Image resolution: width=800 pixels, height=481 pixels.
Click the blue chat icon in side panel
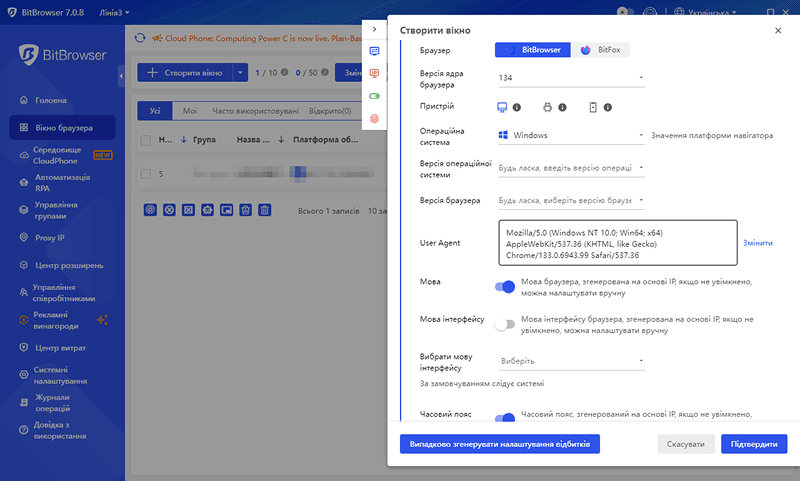click(375, 51)
